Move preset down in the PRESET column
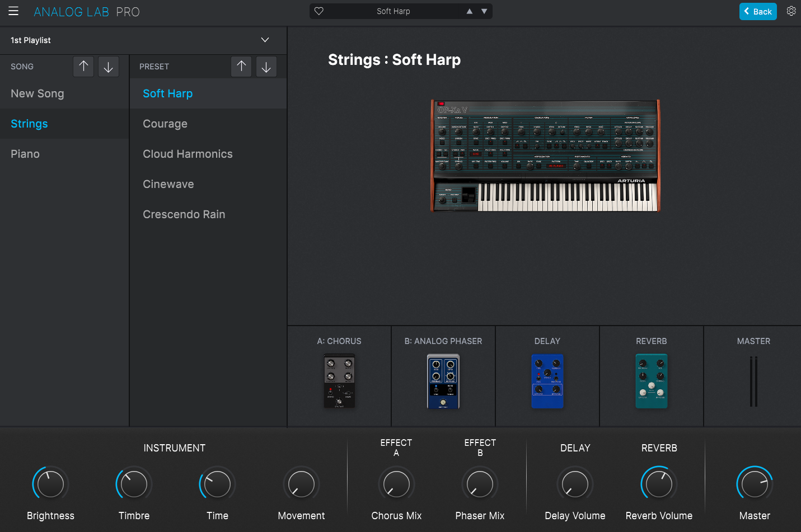 pyautogui.click(x=266, y=67)
